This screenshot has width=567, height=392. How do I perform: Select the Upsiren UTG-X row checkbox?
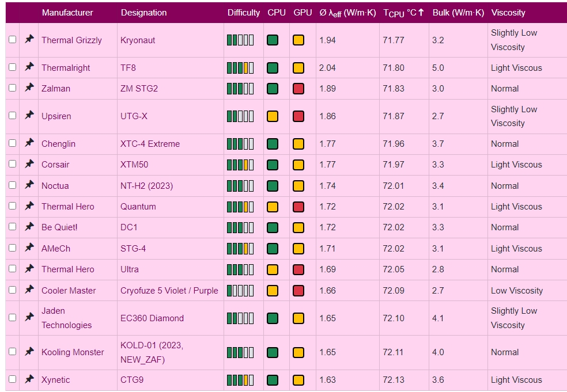(x=12, y=116)
